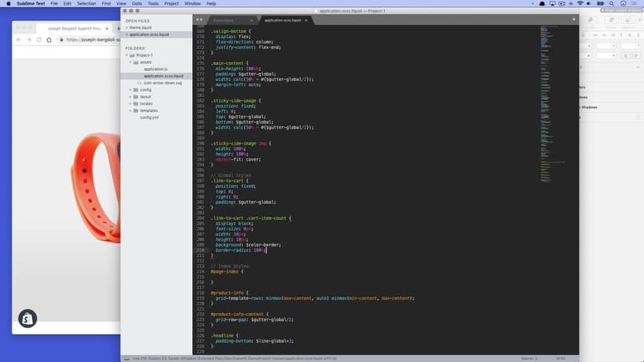Image resolution: width=644 pixels, height=362 pixels.
Task: Expand the templates folder
Action: (x=131, y=110)
